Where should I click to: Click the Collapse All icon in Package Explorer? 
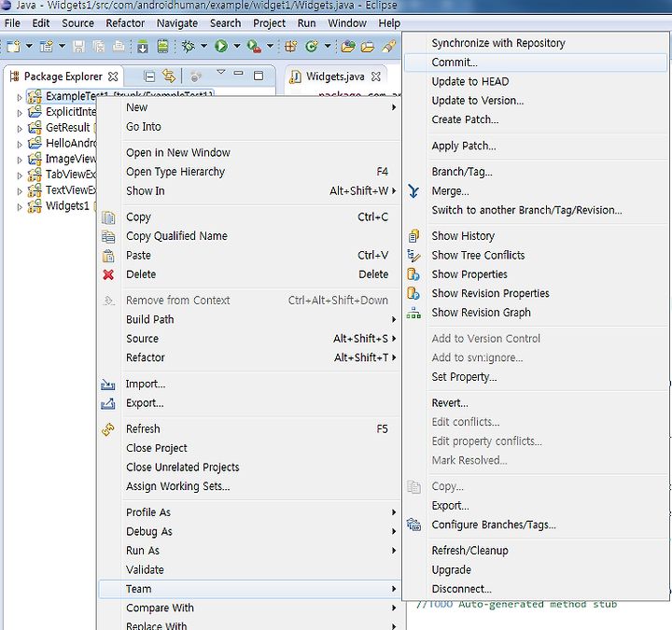149,77
